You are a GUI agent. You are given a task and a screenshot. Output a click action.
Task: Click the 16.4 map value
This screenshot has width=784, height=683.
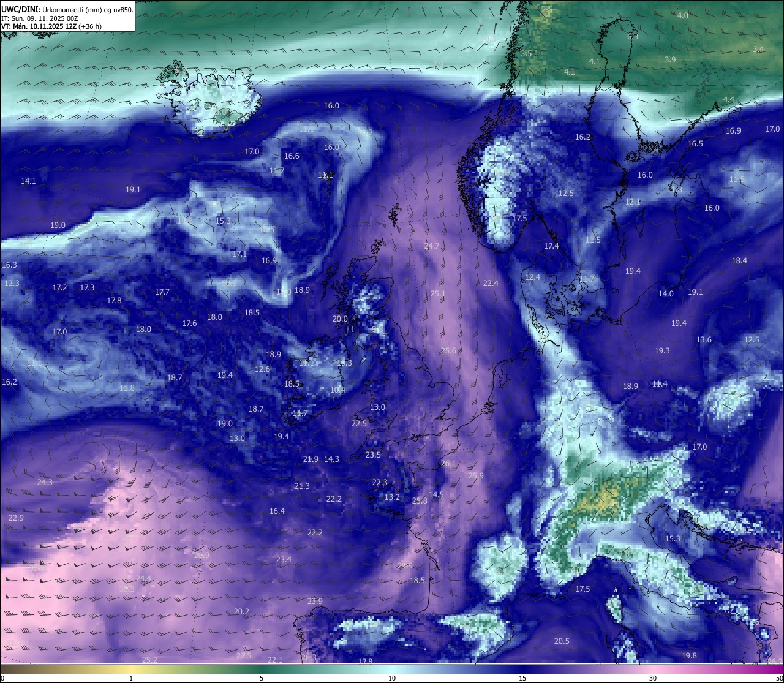(277, 511)
